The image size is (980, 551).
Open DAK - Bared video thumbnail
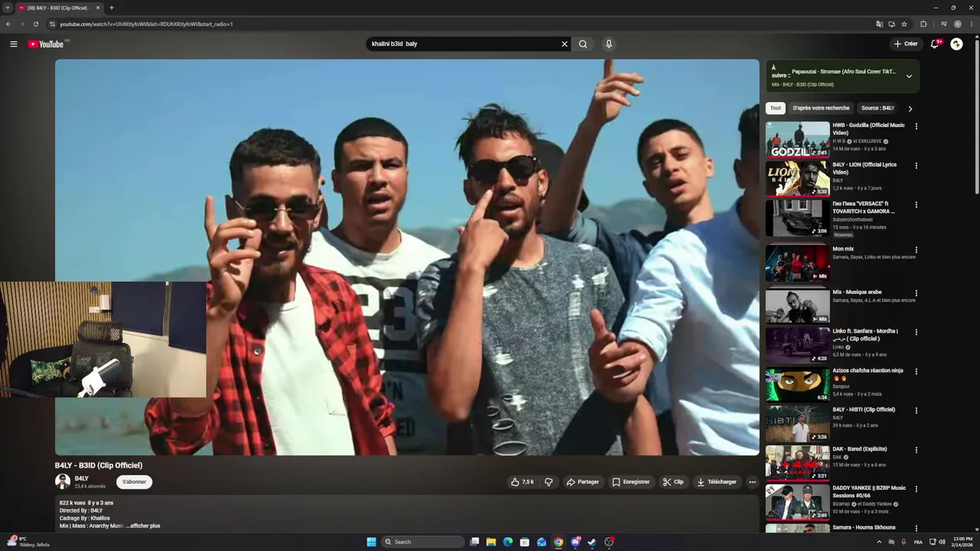798,463
